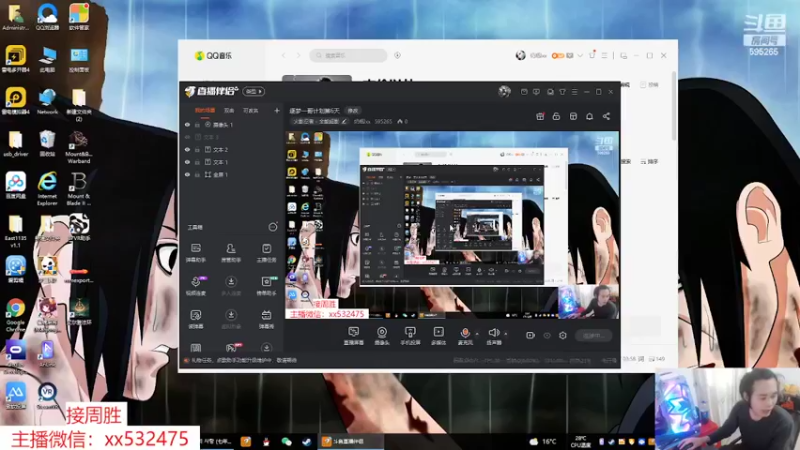This screenshot has width=800, height=450.
Task: Click the toolbox more options circle icon
Action: coord(273,227)
